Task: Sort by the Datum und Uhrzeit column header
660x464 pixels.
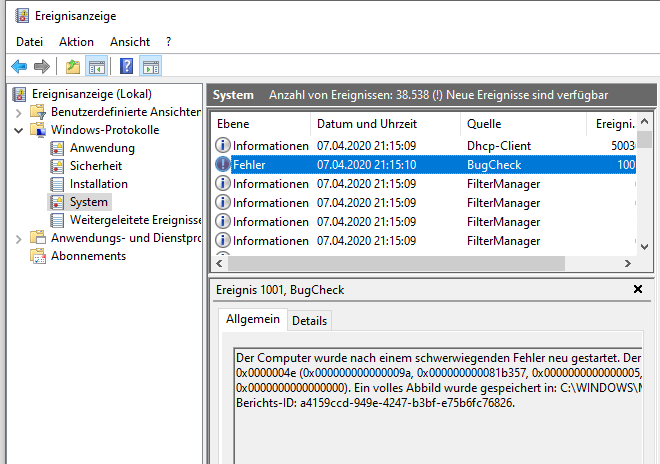Action: point(385,124)
